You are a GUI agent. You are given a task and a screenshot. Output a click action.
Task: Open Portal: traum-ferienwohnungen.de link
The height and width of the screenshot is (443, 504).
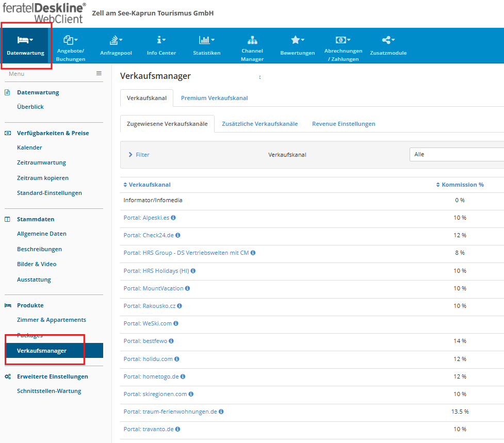(x=170, y=412)
